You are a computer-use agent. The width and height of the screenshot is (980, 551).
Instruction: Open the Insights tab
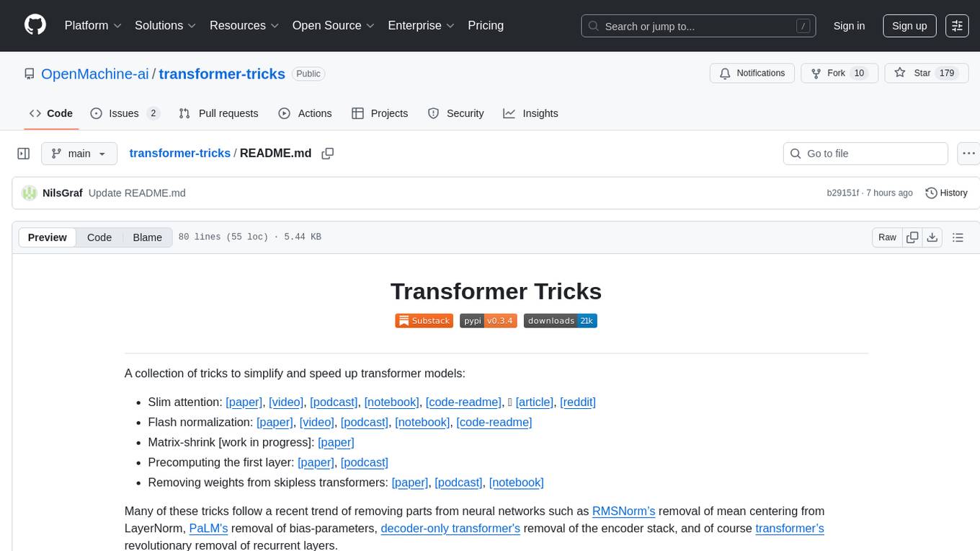click(530, 113)
